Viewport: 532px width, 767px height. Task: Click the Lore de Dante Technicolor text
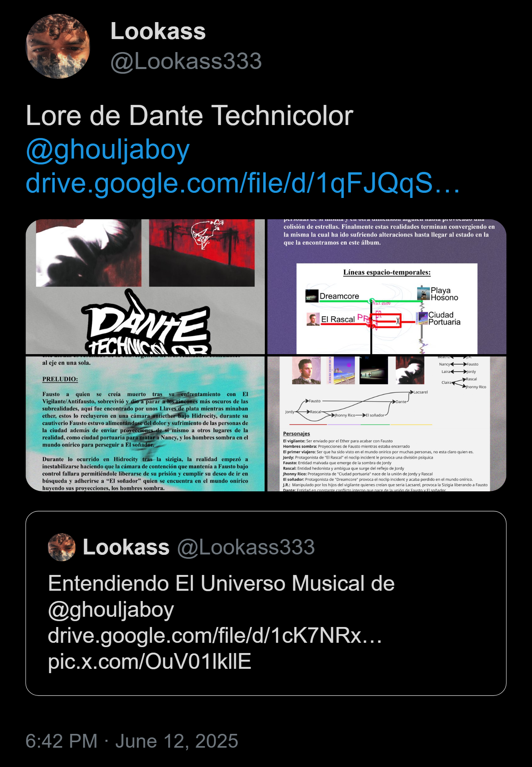190,116
